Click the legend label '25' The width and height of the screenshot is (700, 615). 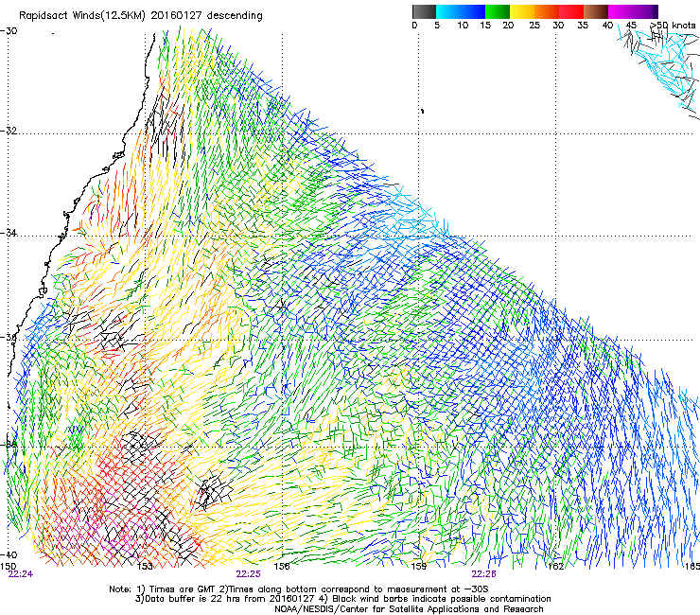[534, 26]
